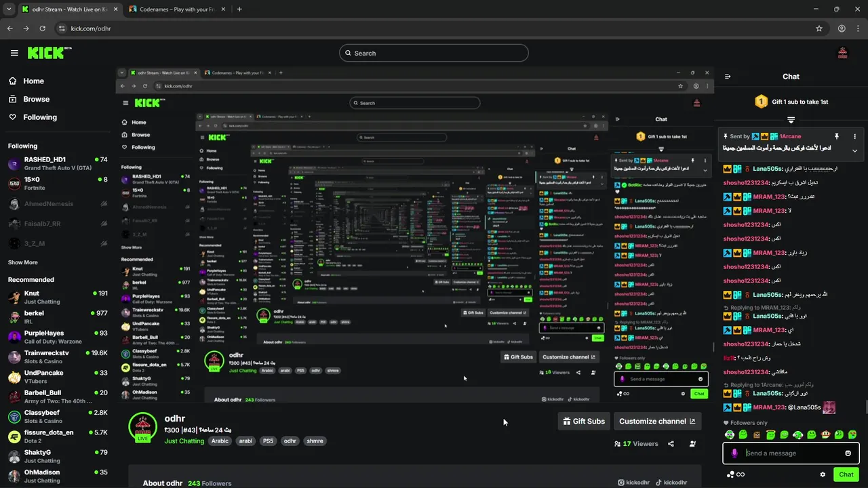Click the purple microphone icon in message box
Image resolution: width=868 pixels, height=488 pixels.
734,453
